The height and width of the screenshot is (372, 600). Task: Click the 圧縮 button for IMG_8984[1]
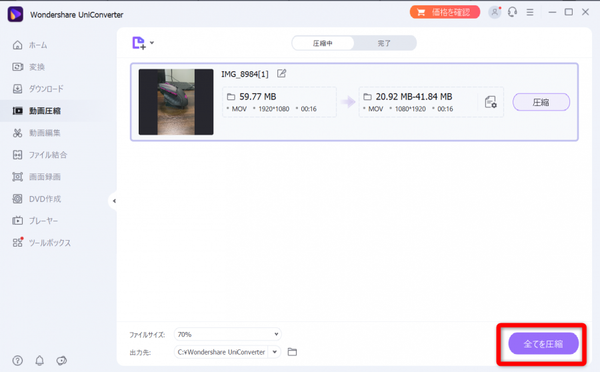541,102
